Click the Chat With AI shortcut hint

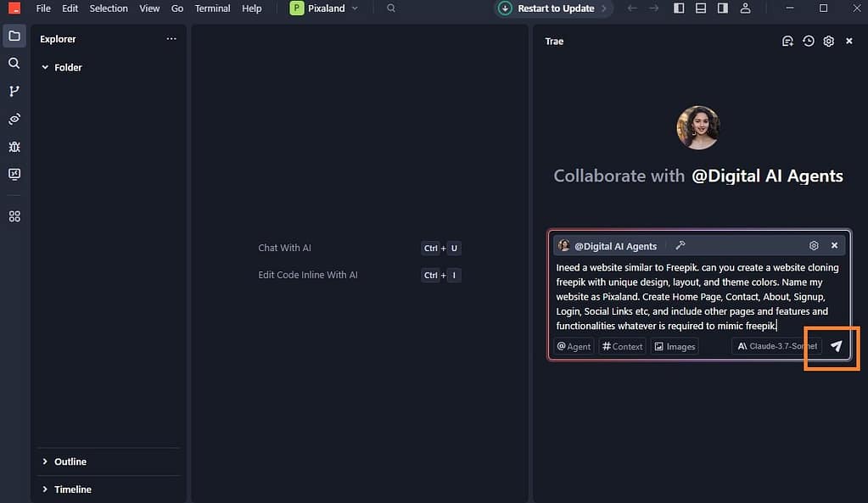coord(284,248)
